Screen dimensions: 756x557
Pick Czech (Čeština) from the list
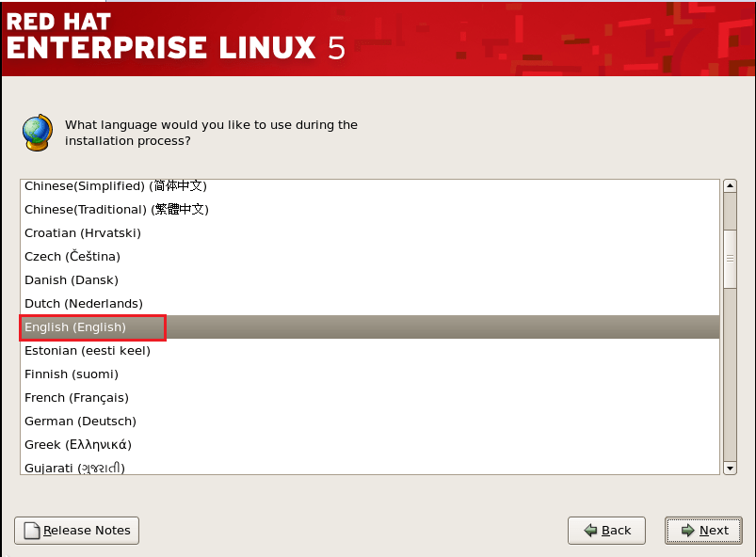coord(72,256)
